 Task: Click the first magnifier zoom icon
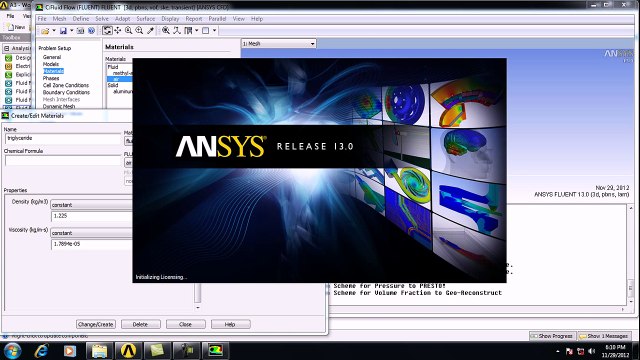pyautogui.click(x=129, y=31)
